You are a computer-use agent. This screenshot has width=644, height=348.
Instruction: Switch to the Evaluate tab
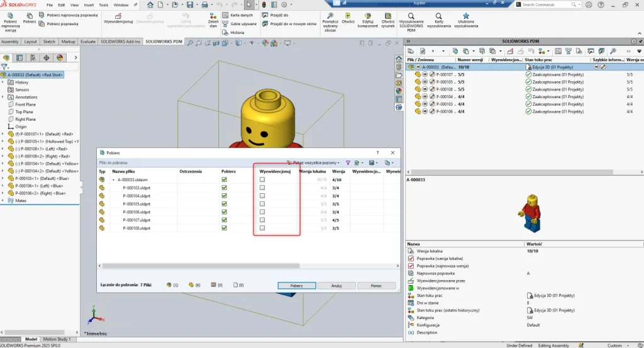point(88,42)
